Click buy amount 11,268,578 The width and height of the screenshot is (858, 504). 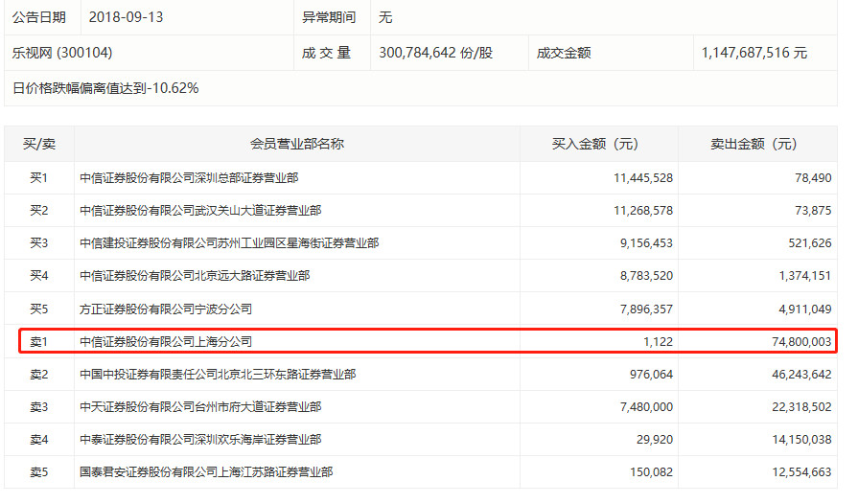coord(643,211)
